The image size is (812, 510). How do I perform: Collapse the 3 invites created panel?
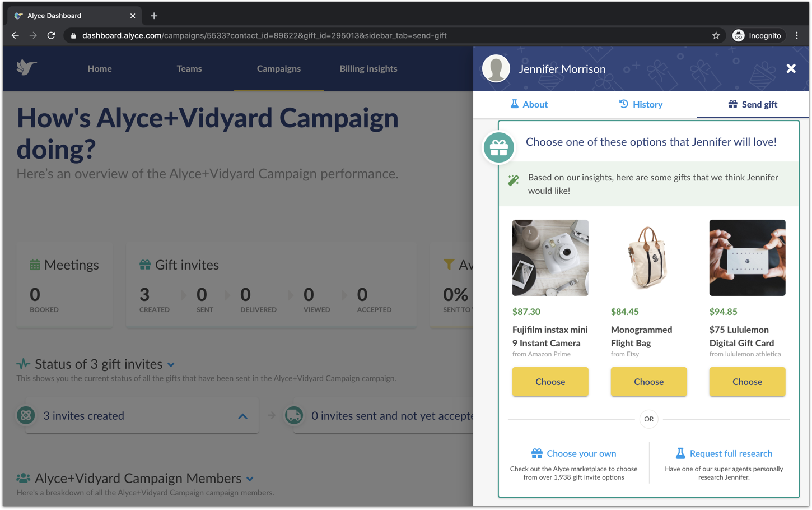(x=242, y=416)
